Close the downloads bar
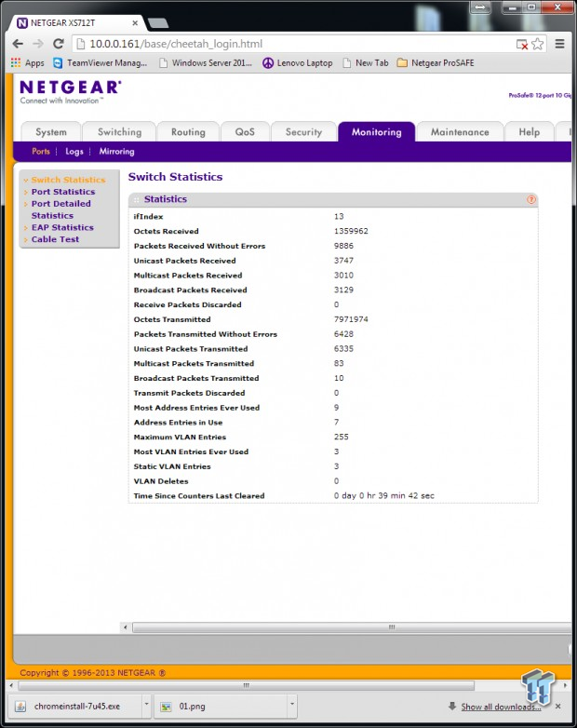Viewport: 577px width, 728px height. (558, 707)
